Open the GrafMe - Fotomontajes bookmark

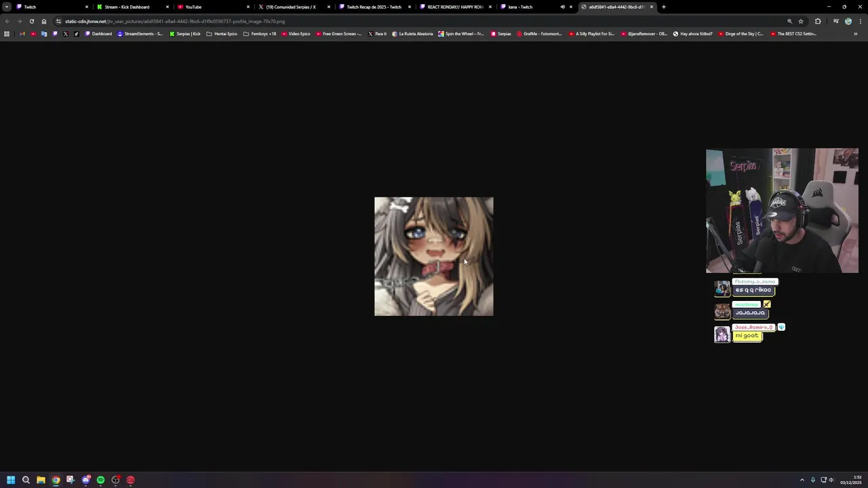pos(539,34)
